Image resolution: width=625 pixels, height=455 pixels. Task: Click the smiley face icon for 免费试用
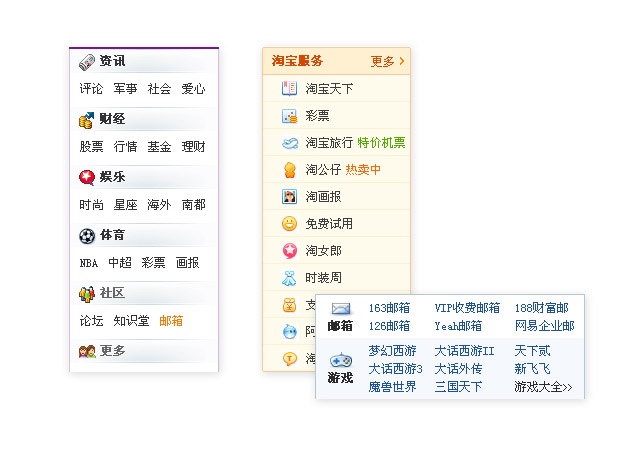click(x=289, y=224)
